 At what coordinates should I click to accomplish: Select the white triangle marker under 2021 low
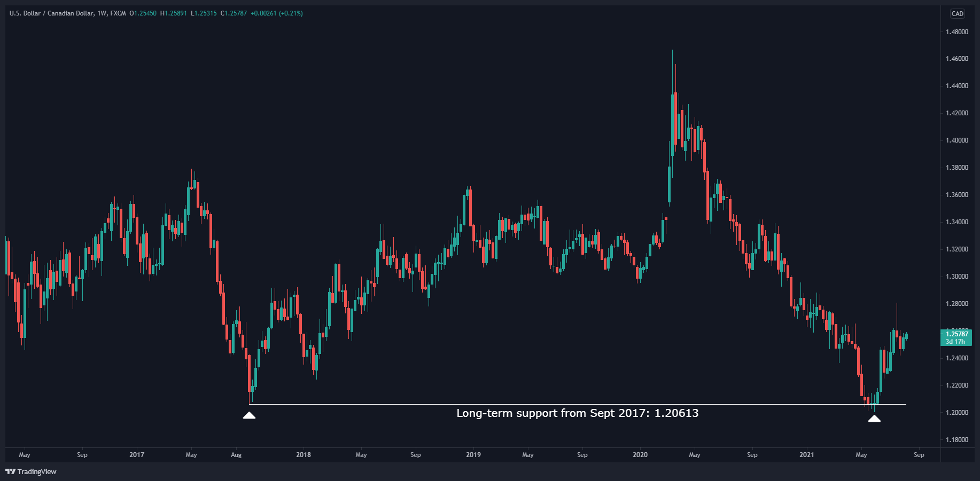tap(875, 419)
